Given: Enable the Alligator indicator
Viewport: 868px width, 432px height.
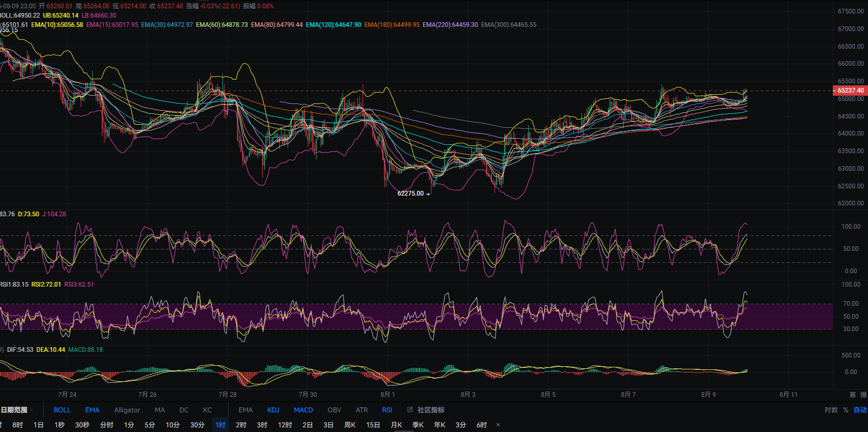Looking at the screenshot, I should [127, 410].
